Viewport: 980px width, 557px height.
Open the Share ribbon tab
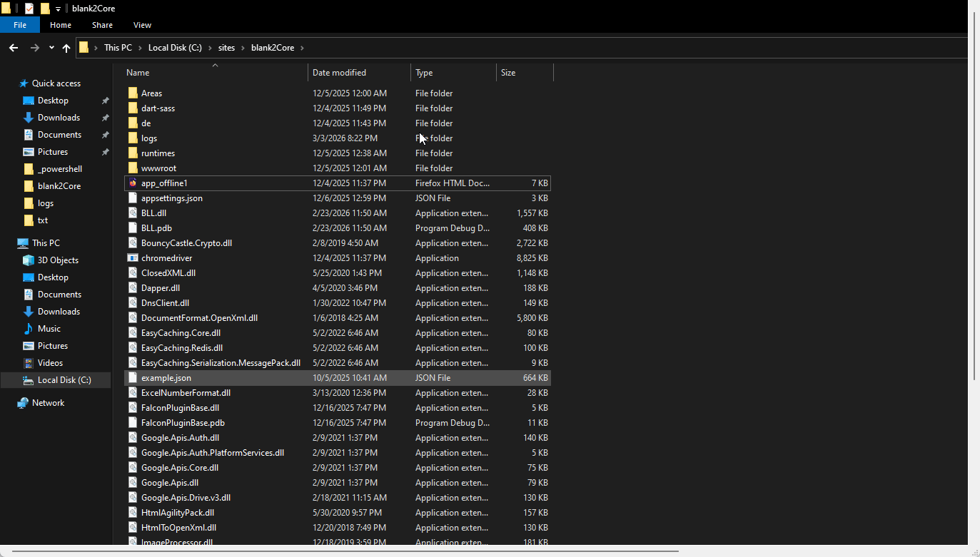pos(102,25)
